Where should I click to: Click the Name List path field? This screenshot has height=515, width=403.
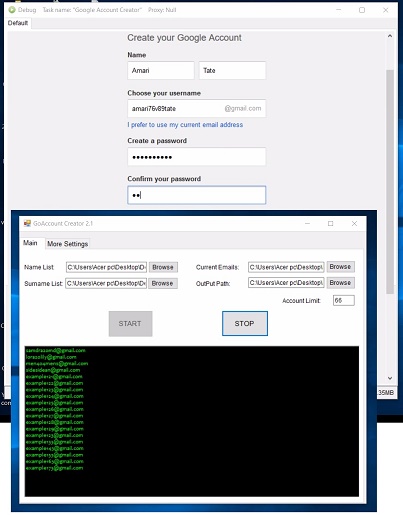pyautogui.click(x=106, y=267)
